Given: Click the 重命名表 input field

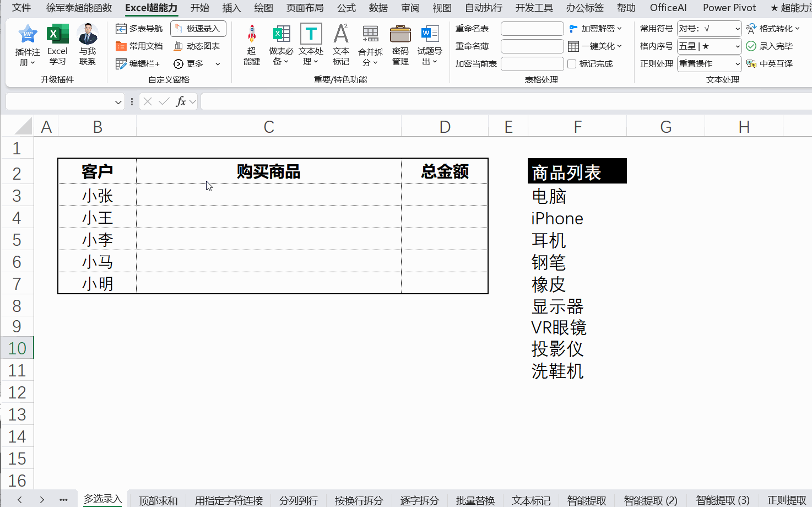Looking at the screenshot, I should tap(532, 29).
